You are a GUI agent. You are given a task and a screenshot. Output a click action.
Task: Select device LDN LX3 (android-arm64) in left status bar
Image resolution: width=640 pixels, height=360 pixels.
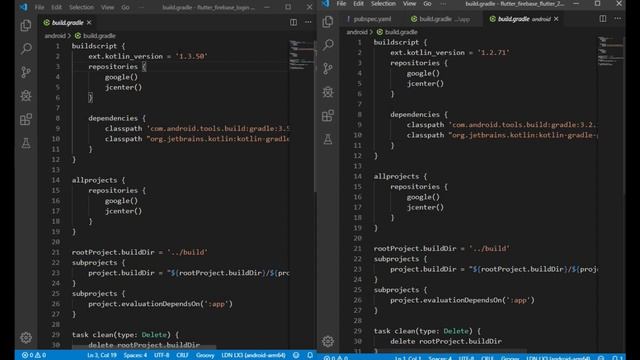253,355
